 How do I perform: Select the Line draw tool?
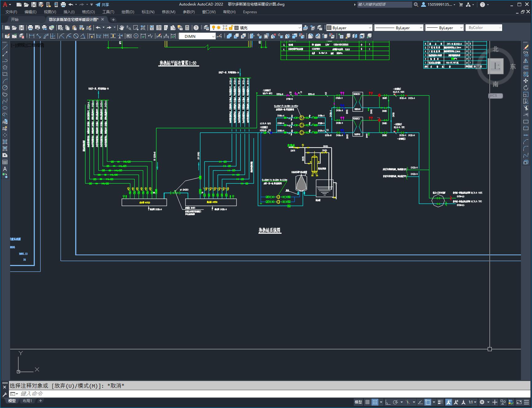[5, 47]
